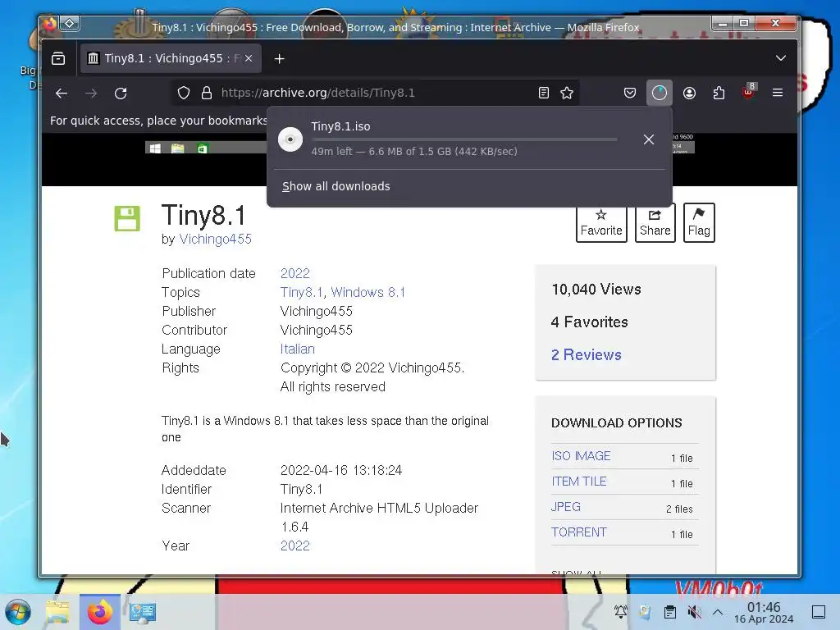Toggle reader view icon in address bar
Viewport: 840px width, 630px height.
543,93
